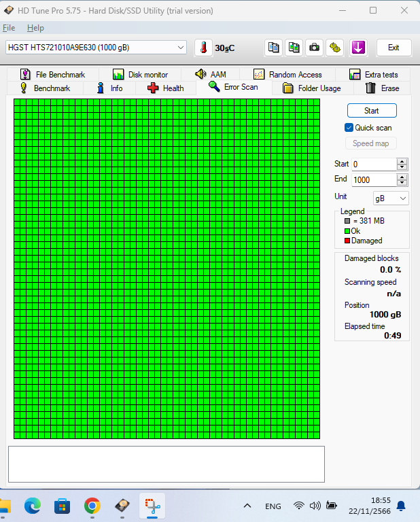Screen dimensions: 420x522
Task: Click the Scanning speed n/a value
Action: coord(393,294)
